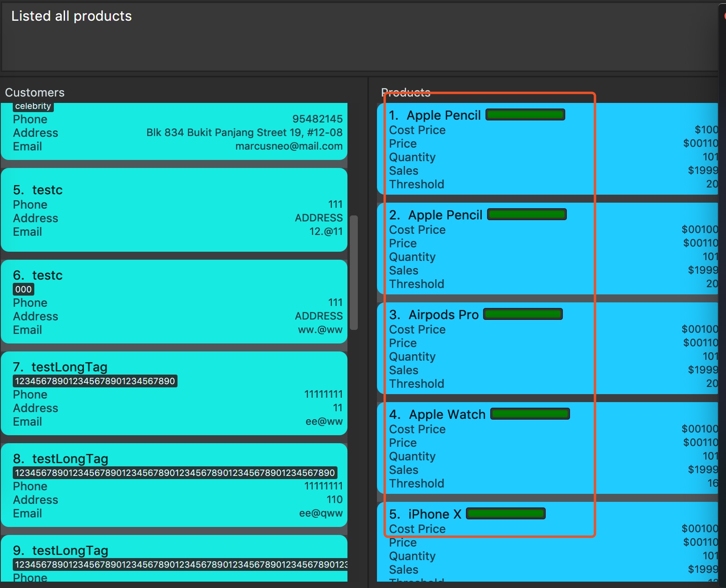
Task: Click email 'ee@ww' of customer 7
Action: pos(324,421)
